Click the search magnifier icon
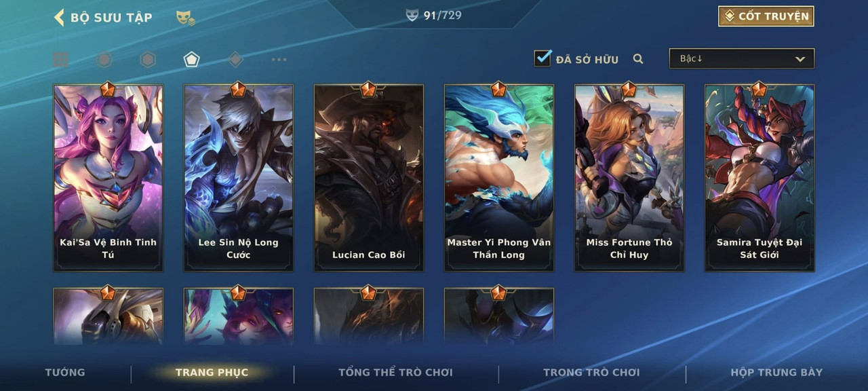868x391 pixels. (638, 59)
